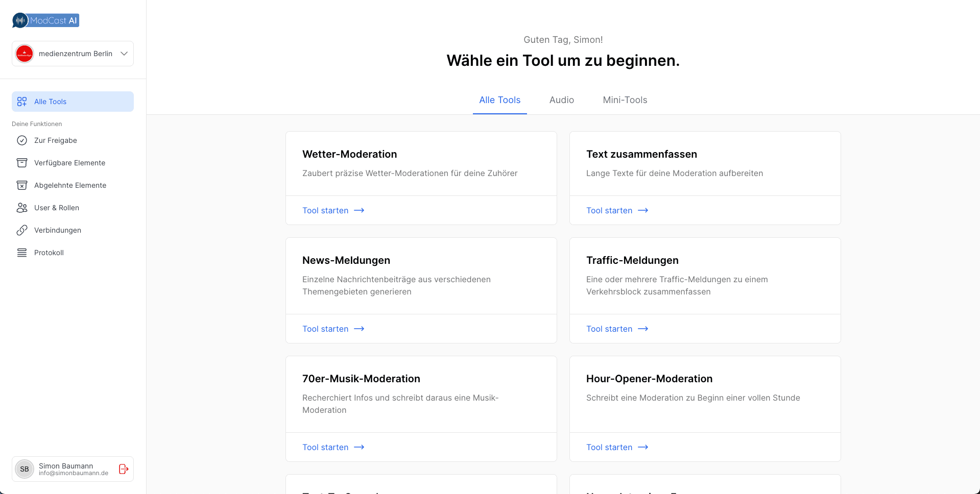
Task: Click the Zur Freigabe checkmark icon
Action: tap(22, 140)
